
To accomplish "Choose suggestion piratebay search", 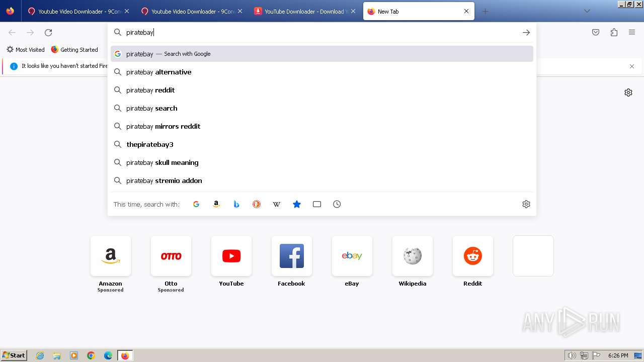I will (x=322, y=108).
